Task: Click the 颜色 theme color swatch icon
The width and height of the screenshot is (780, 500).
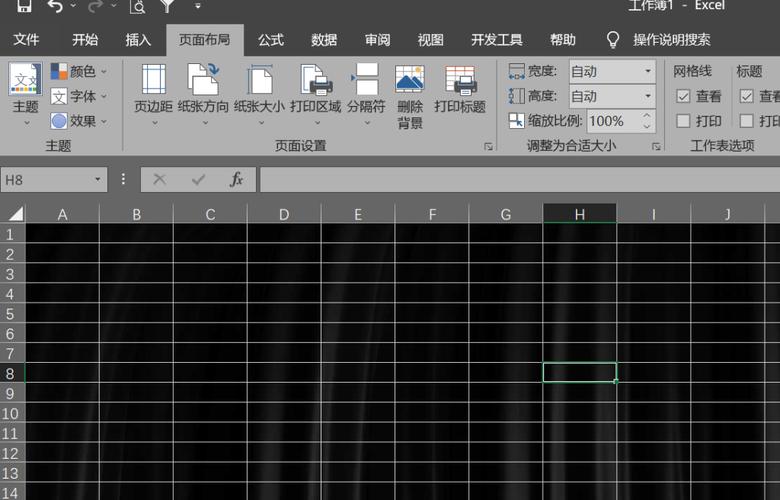Action: coord(59,72)
